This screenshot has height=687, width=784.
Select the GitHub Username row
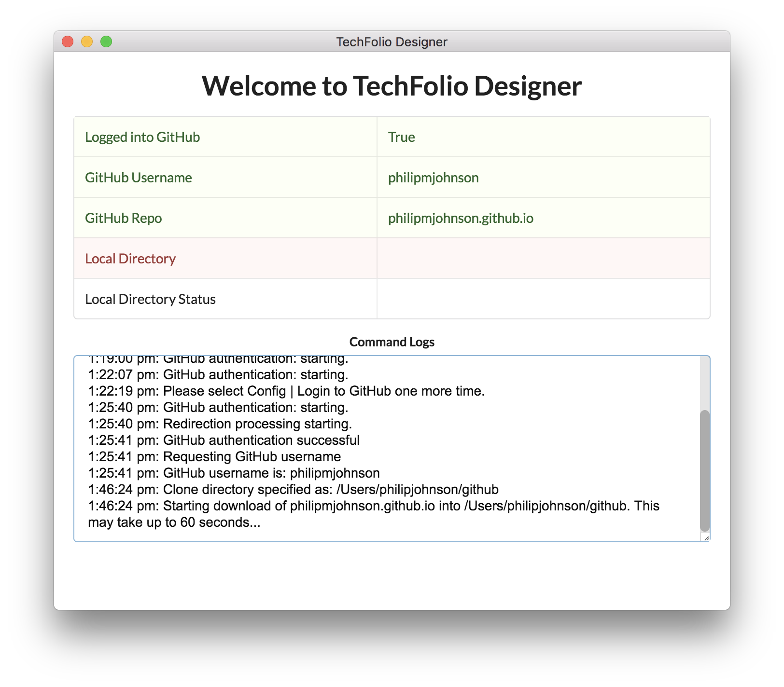coord(138,178)
